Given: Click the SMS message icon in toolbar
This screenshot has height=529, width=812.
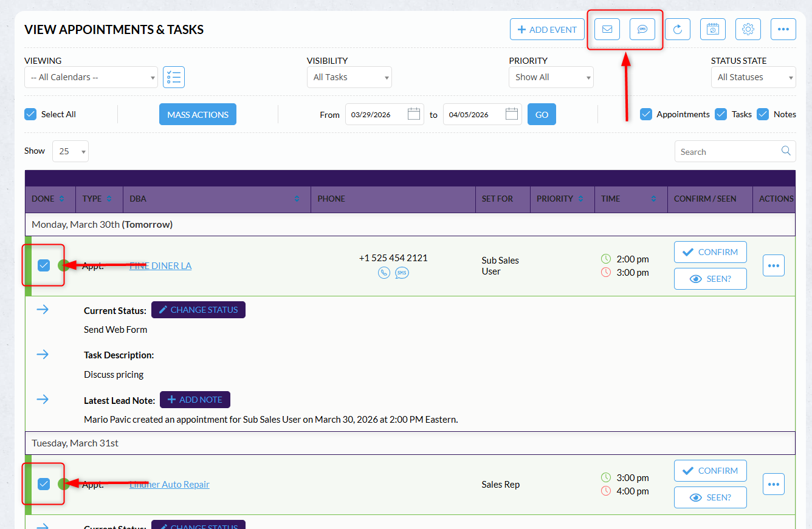Looking at the screenshot, I should pos(642,29).
